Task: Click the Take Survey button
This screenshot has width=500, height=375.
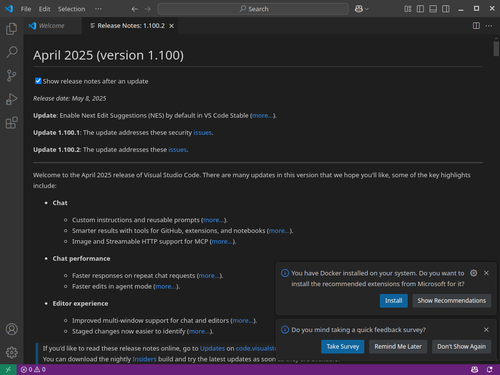Action: coord(343,347)
